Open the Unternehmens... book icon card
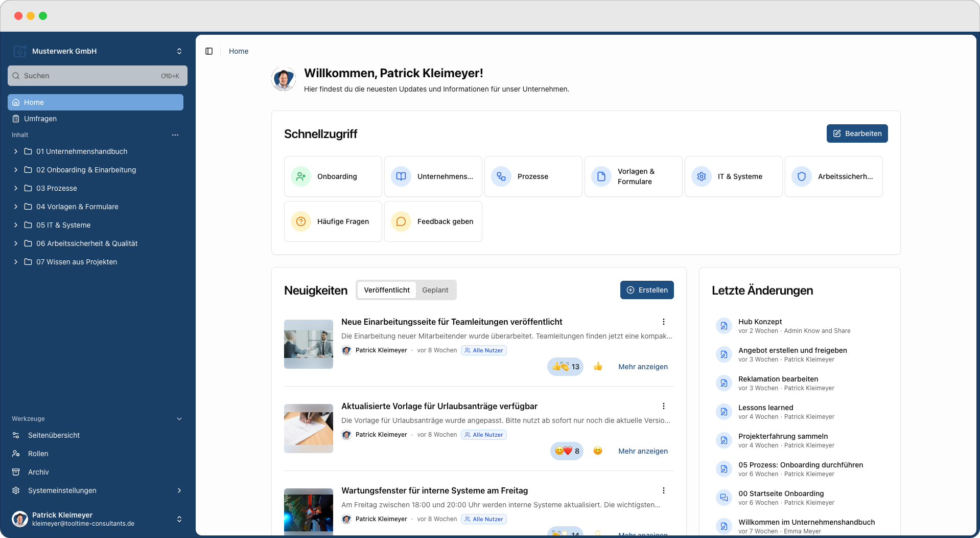Image resolution: width=980 pixels, height=538 pixels. 401,176
